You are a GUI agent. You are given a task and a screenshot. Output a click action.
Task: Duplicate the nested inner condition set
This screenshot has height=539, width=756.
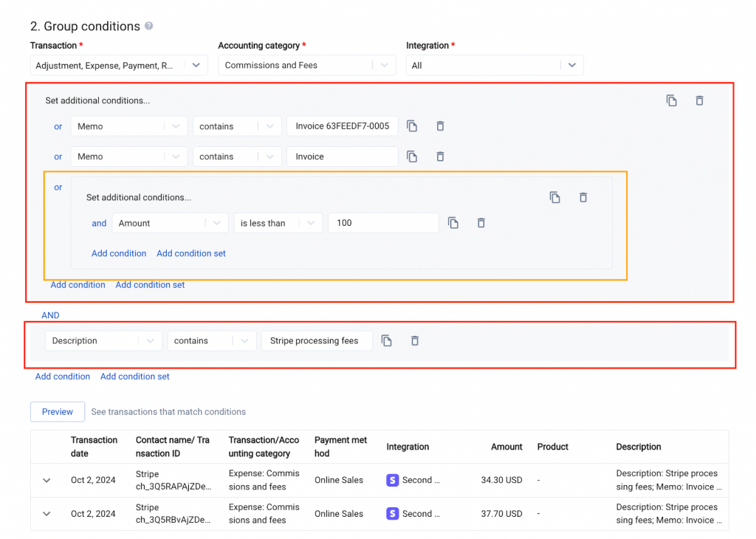[554, 197]
